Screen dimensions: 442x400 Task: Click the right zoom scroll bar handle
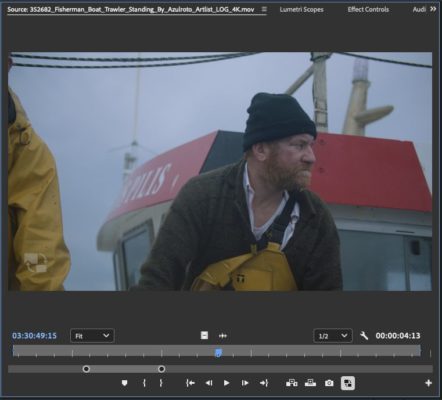click(161, 369)
